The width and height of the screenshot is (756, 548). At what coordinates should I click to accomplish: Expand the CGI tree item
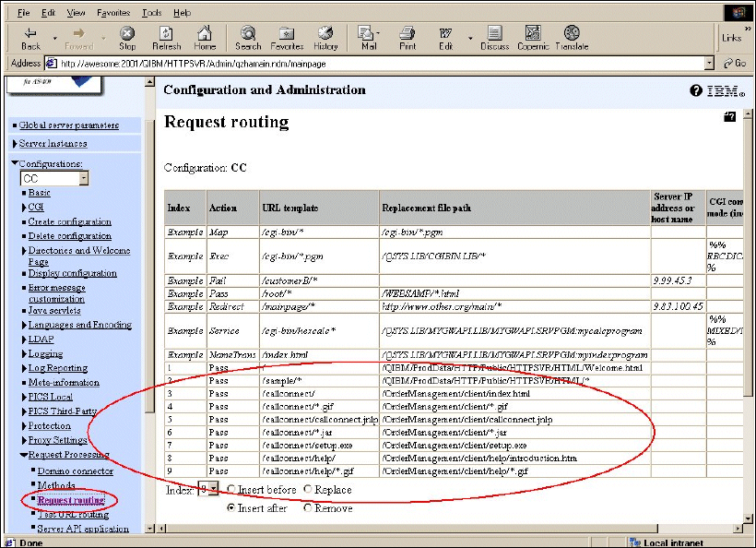24,208
